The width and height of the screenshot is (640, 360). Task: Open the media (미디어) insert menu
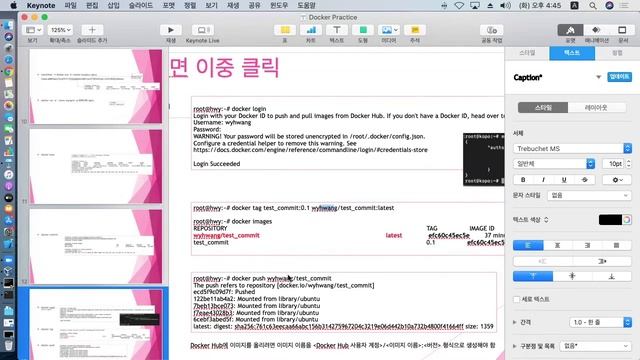(389, 30)
